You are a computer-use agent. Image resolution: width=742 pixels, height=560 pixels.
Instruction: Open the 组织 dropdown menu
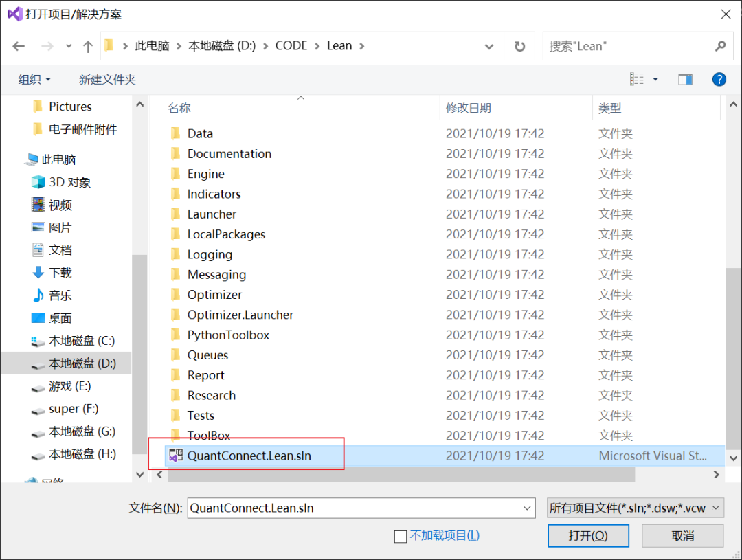(x=34, y=79)
